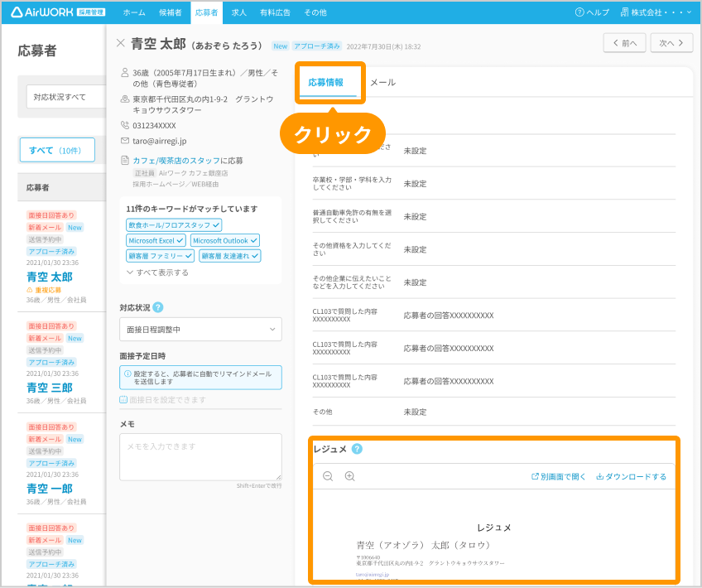Image resolution: width=702 pixels, height=588 pixels.
Task: Toggle the Microsoft Excel keyword tag
Action: click(156, 240)
